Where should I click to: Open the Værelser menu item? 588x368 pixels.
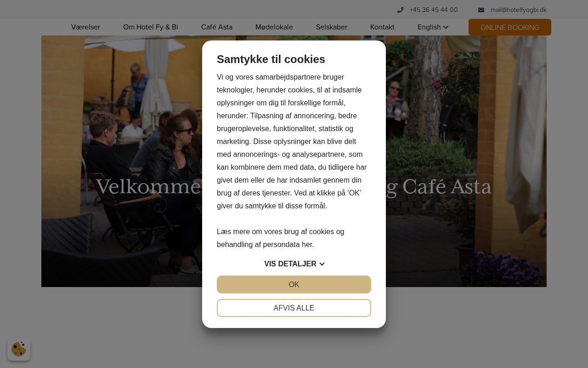pyautogui.click(x=85, y=27)
